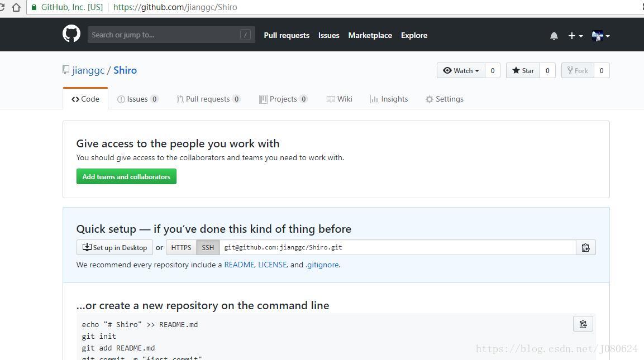Viewport: 644px width, 360px height.
Task: Switch to the Insights tab
Action: coord(389,99)
